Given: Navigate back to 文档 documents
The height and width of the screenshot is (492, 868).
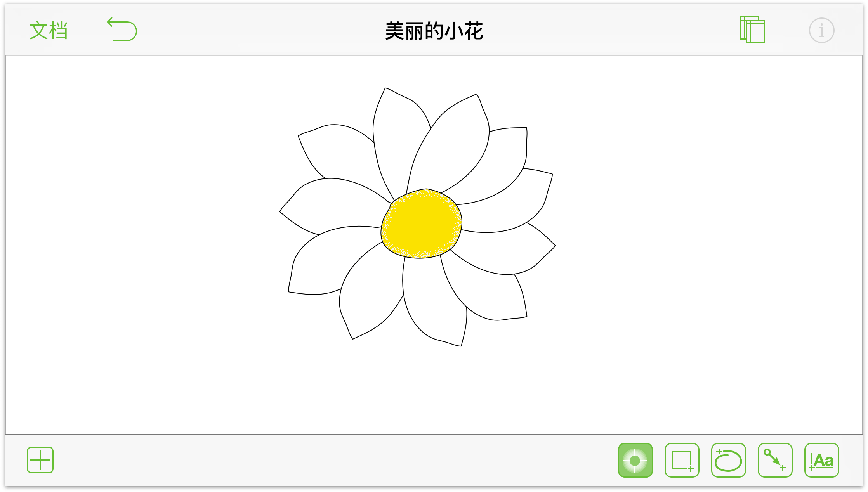Looking at the screenshot, I should 48,30.
